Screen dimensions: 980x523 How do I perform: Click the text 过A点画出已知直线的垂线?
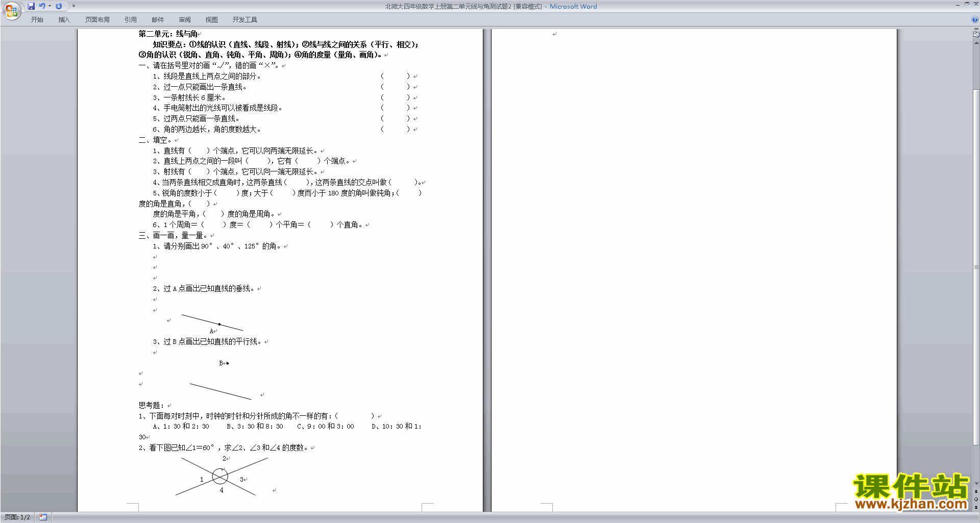click(x=207, y=288)
